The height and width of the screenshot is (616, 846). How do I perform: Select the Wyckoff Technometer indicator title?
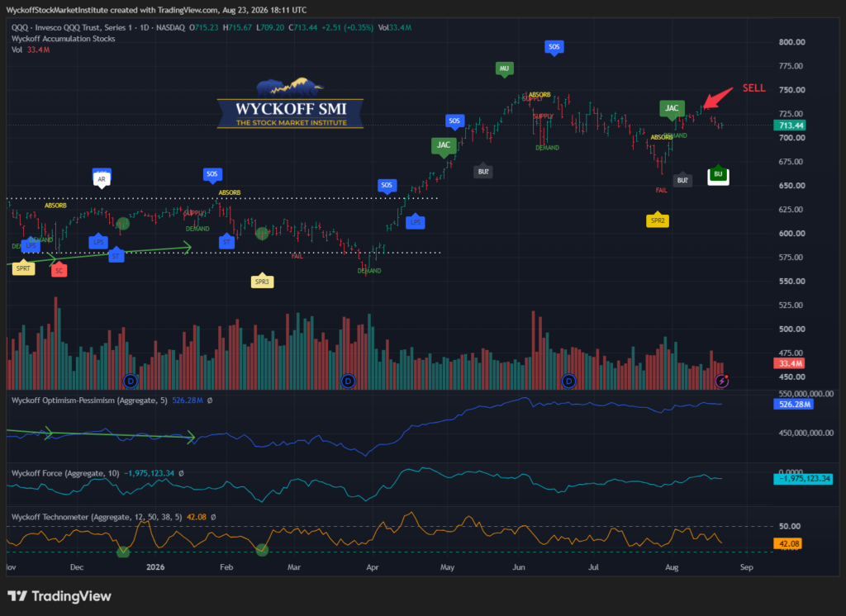(x=97, y=517)
